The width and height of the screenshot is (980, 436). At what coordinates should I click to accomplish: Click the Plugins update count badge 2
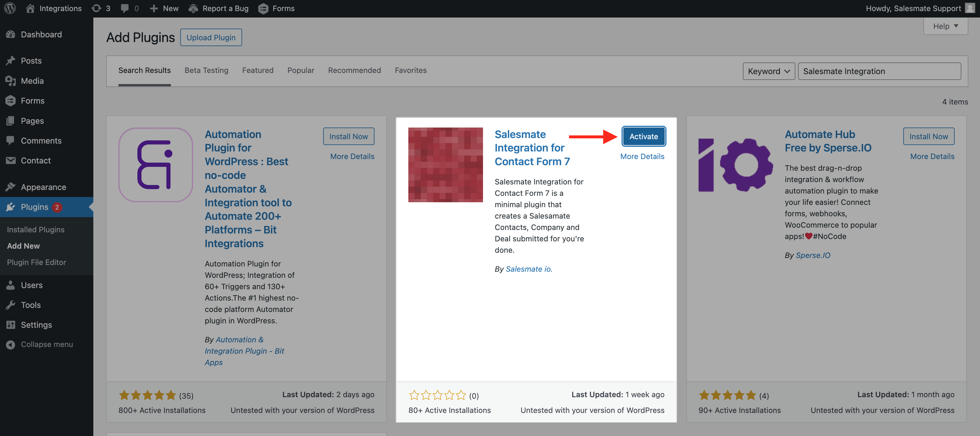coord(57,207)
